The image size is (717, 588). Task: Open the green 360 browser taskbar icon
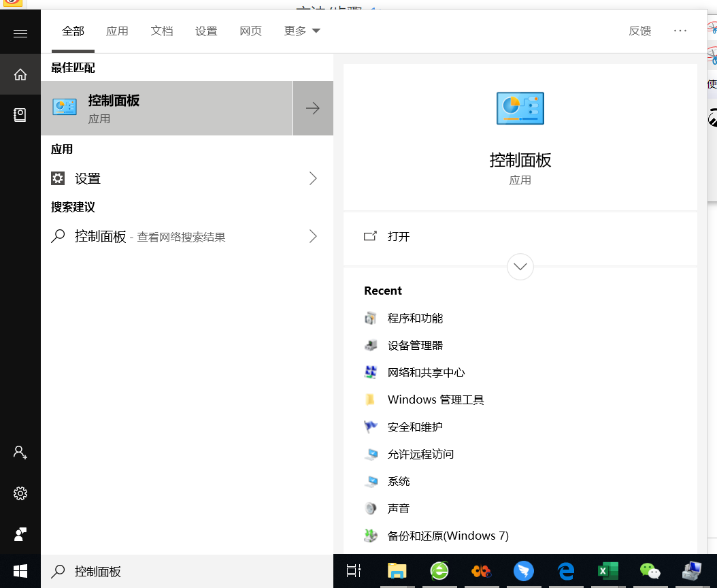tap(439, 570)
